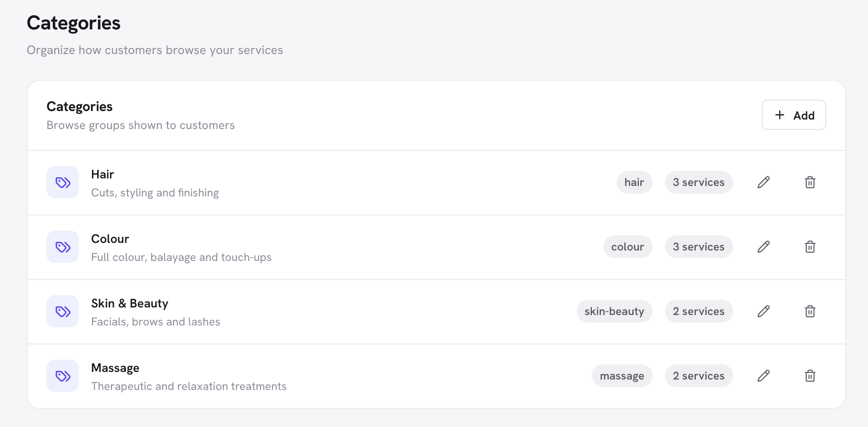
Task: Click the 'massage' slug badge
Action: click(622, 376)
